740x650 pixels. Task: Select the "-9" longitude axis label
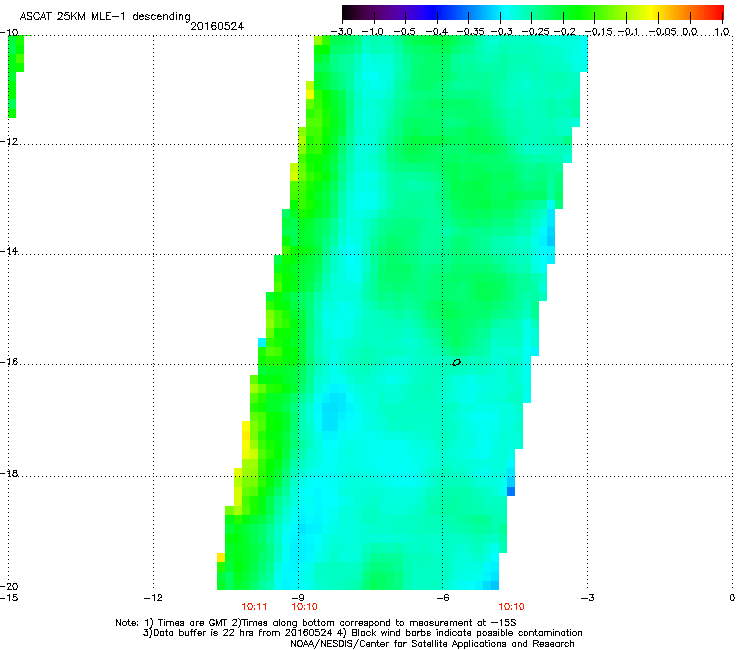click(298, 598)
